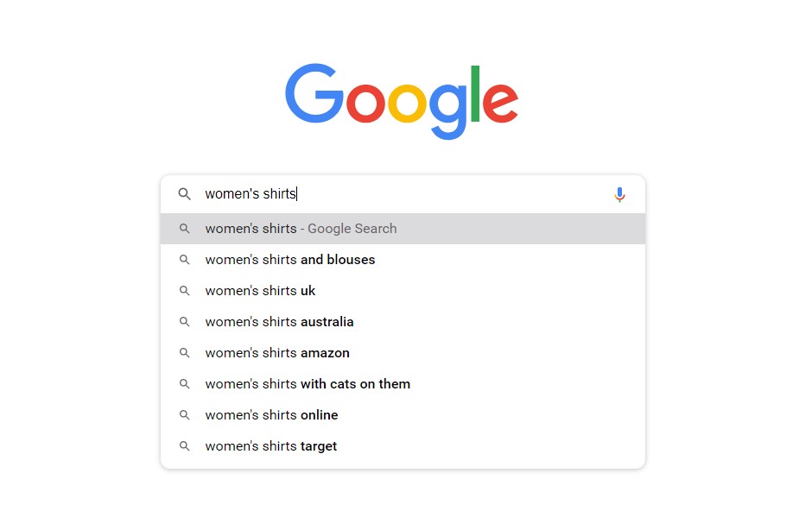Pick 'women's shirts with cats on them'

[x=403, y=384]
